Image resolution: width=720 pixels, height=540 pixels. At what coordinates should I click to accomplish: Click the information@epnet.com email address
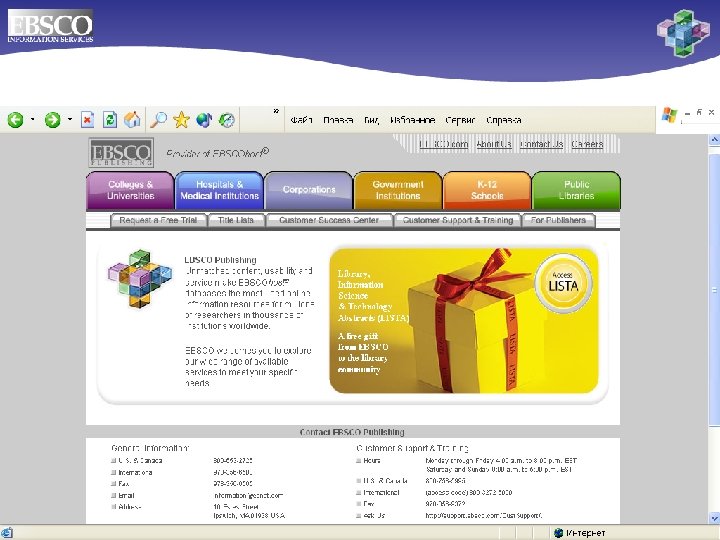click(x=248, y=495)
